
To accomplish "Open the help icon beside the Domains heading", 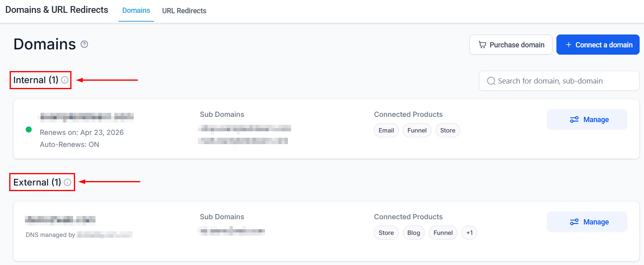I will (84, 44).
